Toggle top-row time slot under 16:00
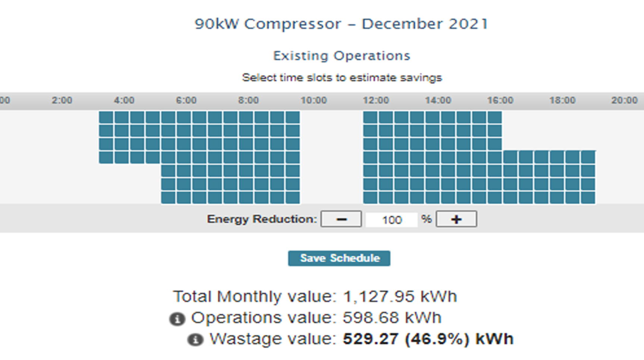 495,117
